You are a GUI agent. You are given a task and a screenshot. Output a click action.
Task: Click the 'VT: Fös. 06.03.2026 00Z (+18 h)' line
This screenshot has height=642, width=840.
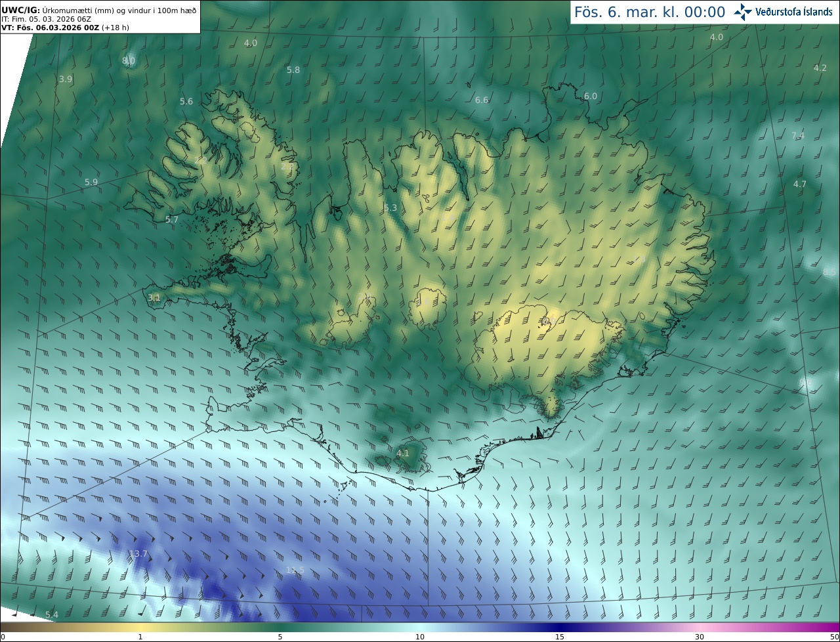click(64, 28)
